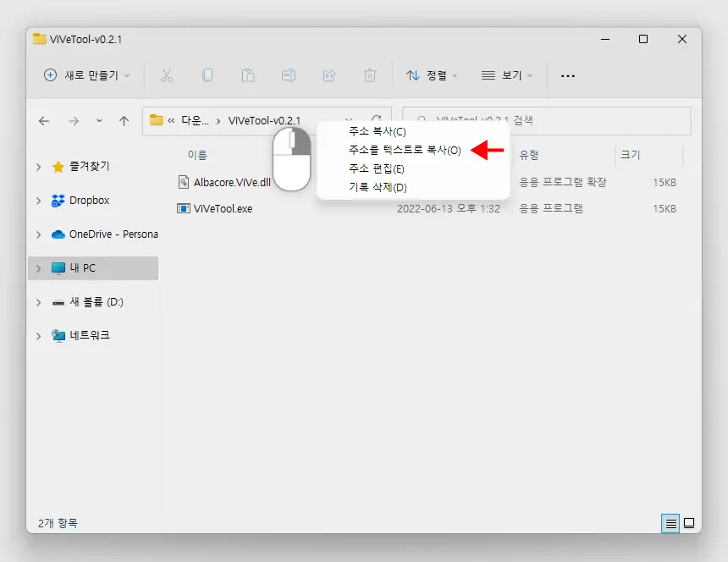Screen dimensions: 728x562
Task: Click the folder icon in address bar
Action: pos(157,120)
